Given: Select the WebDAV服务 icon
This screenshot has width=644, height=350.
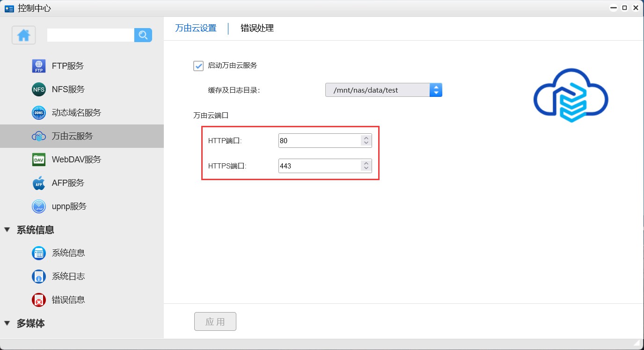Looking at the screenshot, I should (39, 160).
